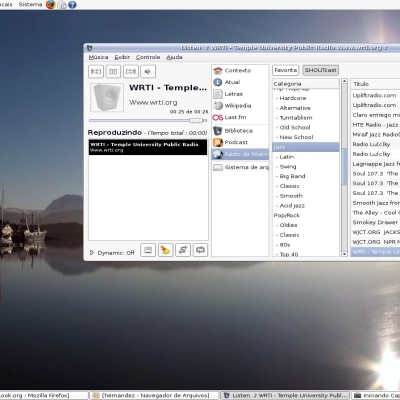Viewport: 400px width, 400px height.
Task: Save the playlist with disk icon
Action: 148,250
